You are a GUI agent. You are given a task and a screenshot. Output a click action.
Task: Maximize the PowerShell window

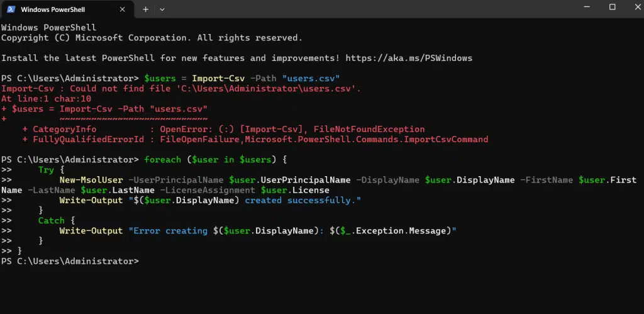click(x=612, y=7)
